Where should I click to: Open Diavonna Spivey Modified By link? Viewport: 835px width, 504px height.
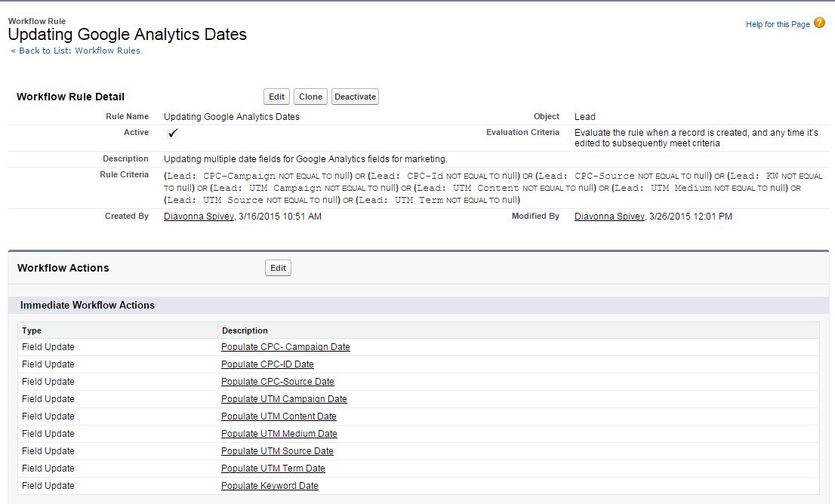tap(609, 217)
